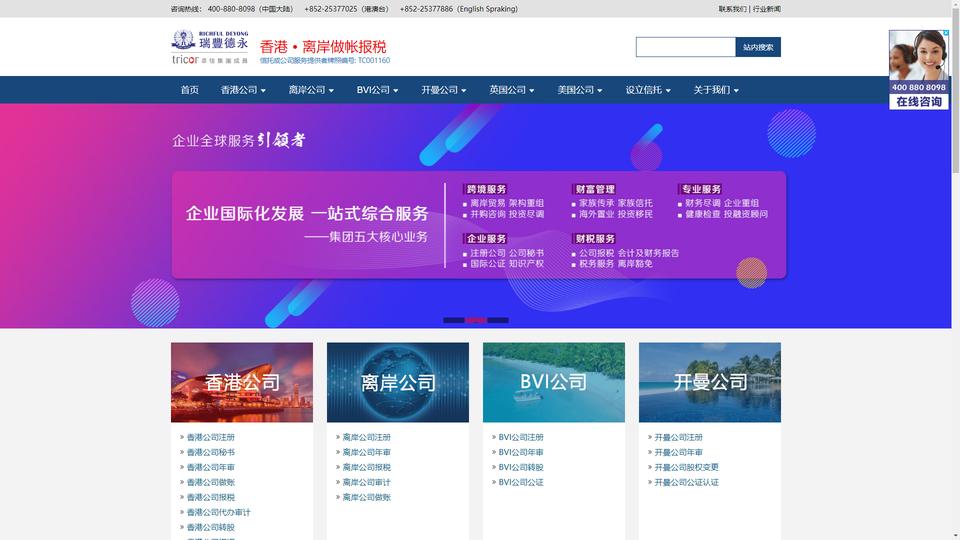Expand the 香港公司 navigation dropdown
This screenshot has width=960, height=540.
coord(243,90)
